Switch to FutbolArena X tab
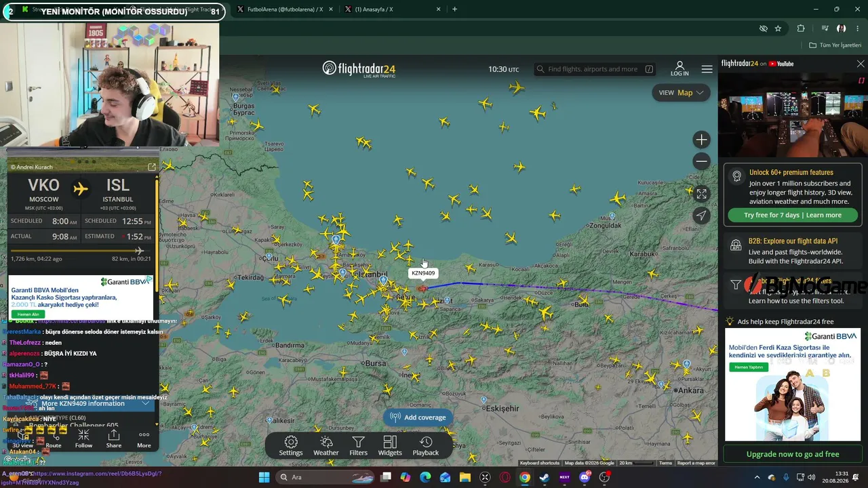 pyautogui.click(x=283, y=9)
